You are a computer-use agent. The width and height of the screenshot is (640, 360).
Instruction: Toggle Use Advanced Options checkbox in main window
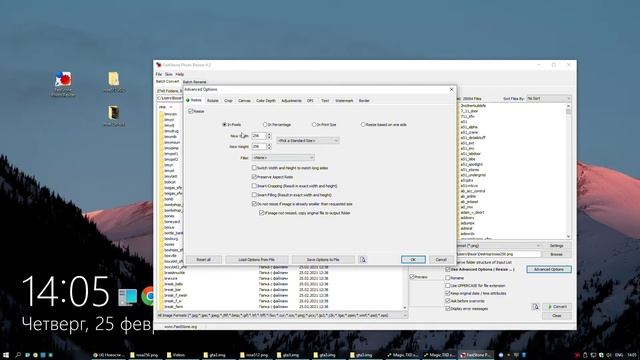(448, 269)
